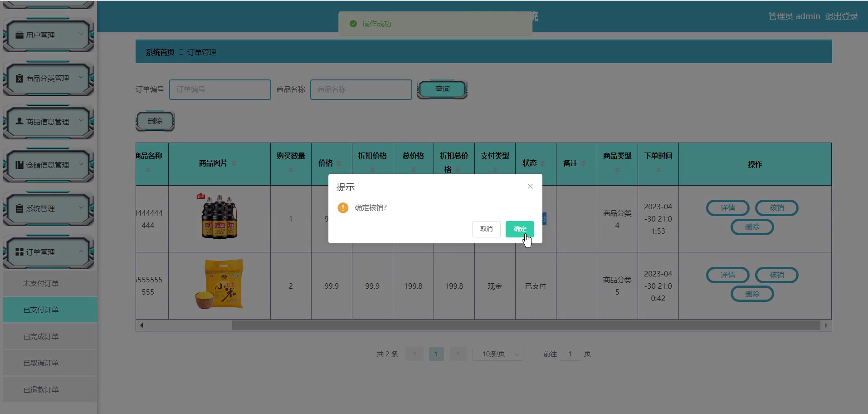Open the 10条/页 page size dropdown
Image resolution: width=868 pixels, height=414 pixels.
click(x=498, y=354)
